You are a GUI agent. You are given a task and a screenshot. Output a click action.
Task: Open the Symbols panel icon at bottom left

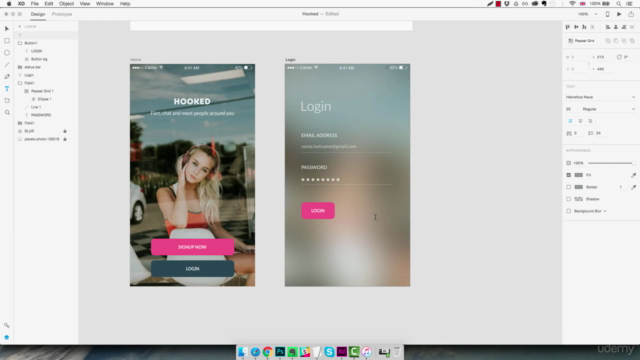click(7, 325)
